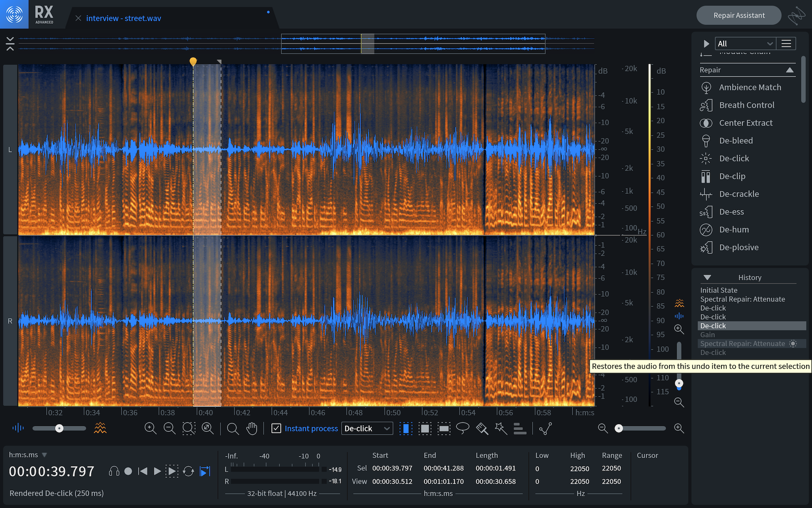Adjust the waveform/spectrogram opacity slider

point(59,428)
